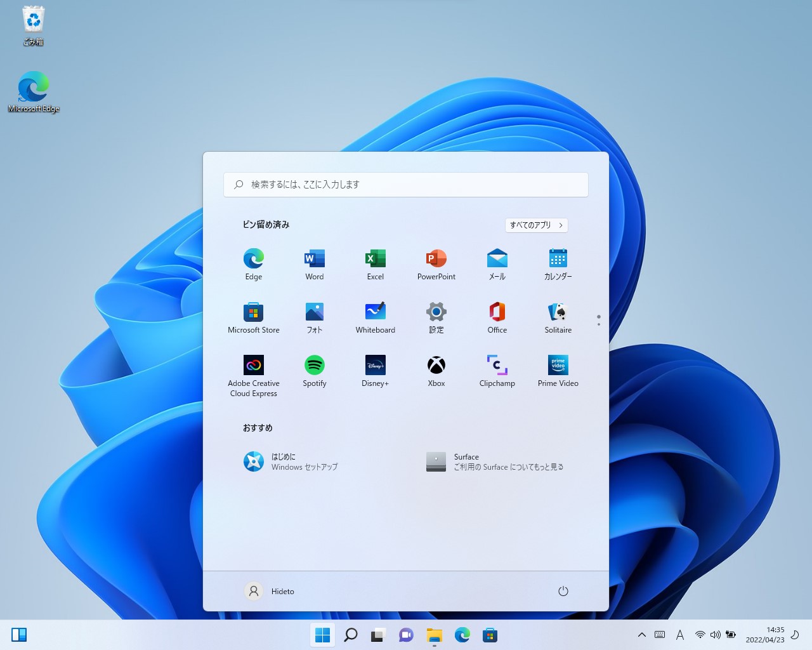The width and height of the screenshot is (812, 650).
Task: Click the search input field
Action: coord(405,185)
